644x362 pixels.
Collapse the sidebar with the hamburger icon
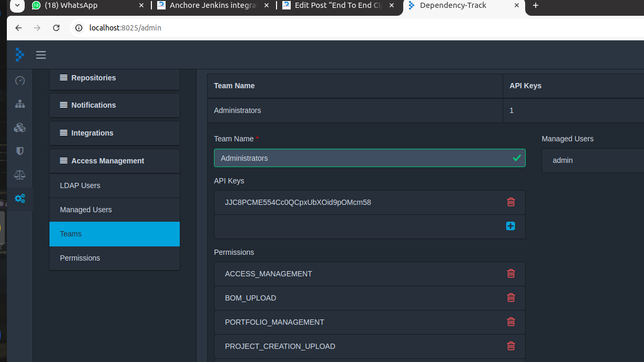pyautogui.click(x=40, y=55)
